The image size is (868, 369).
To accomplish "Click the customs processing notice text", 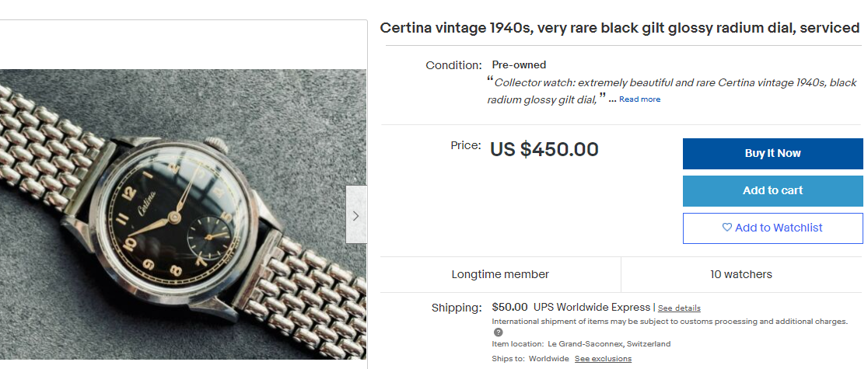I will point(669,322).
